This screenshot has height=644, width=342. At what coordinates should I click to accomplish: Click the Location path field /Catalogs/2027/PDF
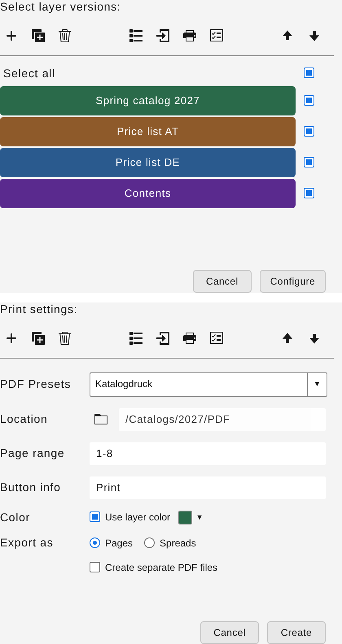tap(222, 420)
